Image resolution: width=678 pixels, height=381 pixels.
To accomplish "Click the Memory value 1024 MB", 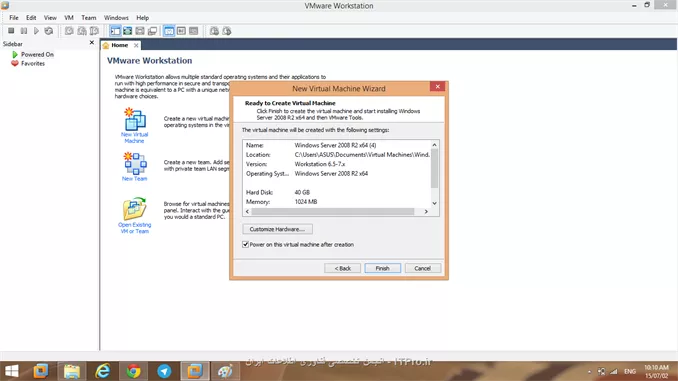I will point(306,202).
